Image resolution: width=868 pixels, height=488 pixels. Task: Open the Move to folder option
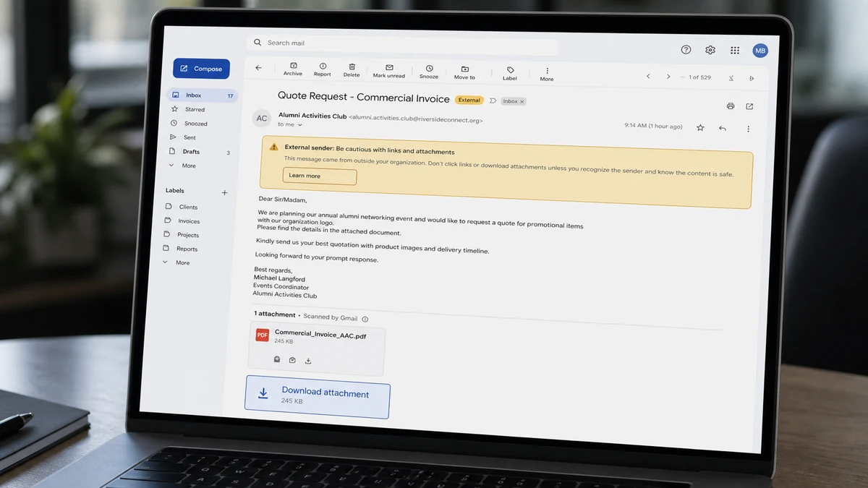[464, 72]
